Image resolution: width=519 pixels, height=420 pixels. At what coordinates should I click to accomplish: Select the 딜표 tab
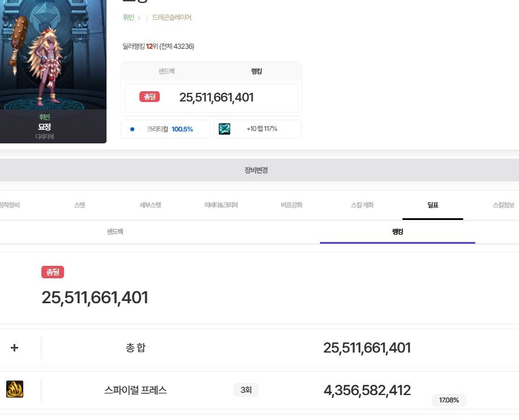(433, 205)
